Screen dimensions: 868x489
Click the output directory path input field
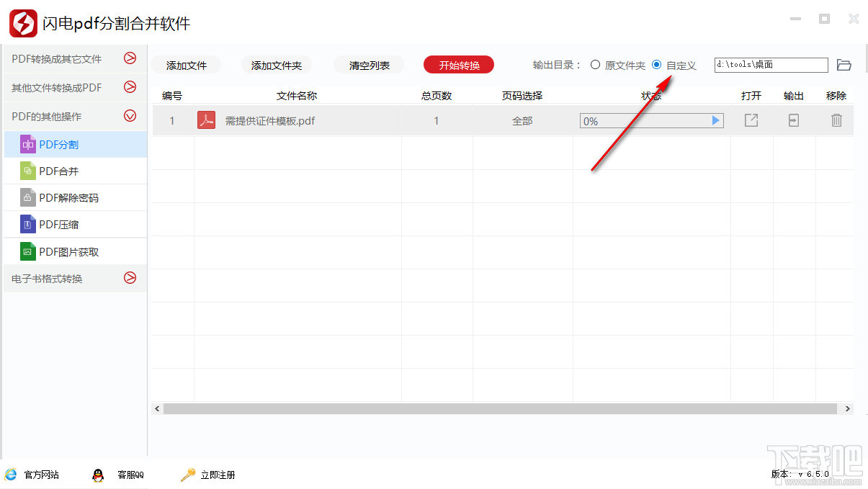click(x=771, y=64)
